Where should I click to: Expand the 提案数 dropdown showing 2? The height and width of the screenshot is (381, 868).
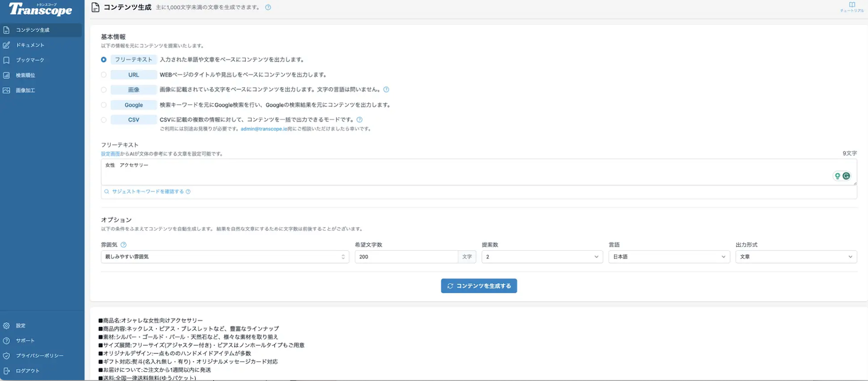tap(542, 257)
